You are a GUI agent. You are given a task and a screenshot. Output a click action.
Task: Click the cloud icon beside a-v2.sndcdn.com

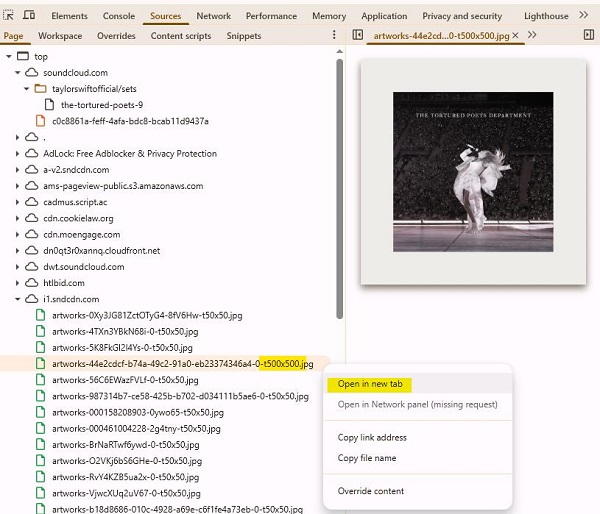(x=32, y=170)
